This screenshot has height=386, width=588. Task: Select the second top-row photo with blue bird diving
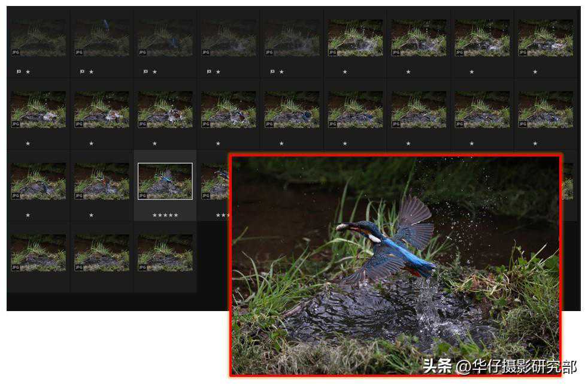[x=102, y=37]
